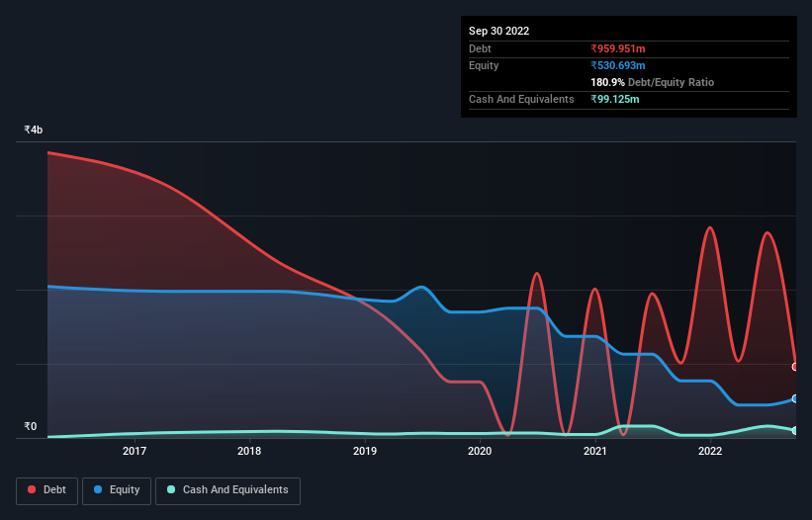
Task: Click Cash And Equivalents label in tooltip
Action: (x=521, y=99)
